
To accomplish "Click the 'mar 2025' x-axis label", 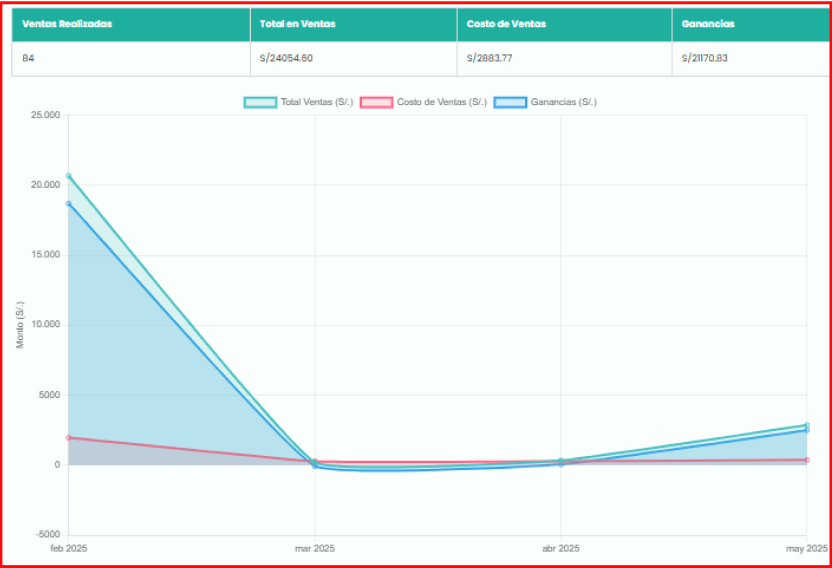I will click(x=315, y=548).
